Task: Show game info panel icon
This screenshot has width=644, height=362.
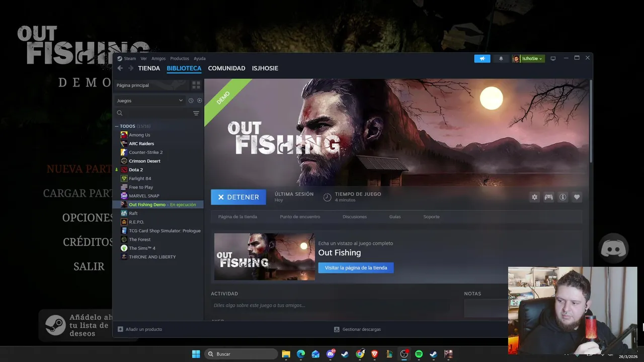Action: (x=562, y=197)
